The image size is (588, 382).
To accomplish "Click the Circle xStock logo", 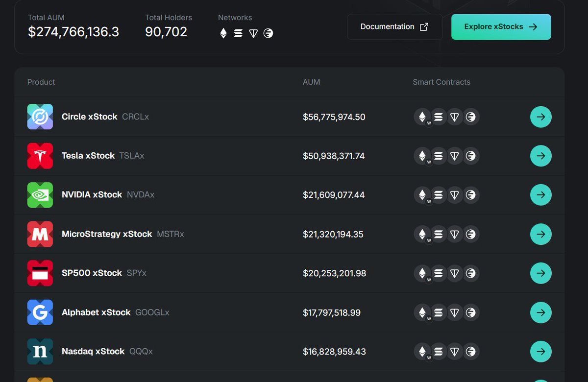I will (x=40, y=117).
